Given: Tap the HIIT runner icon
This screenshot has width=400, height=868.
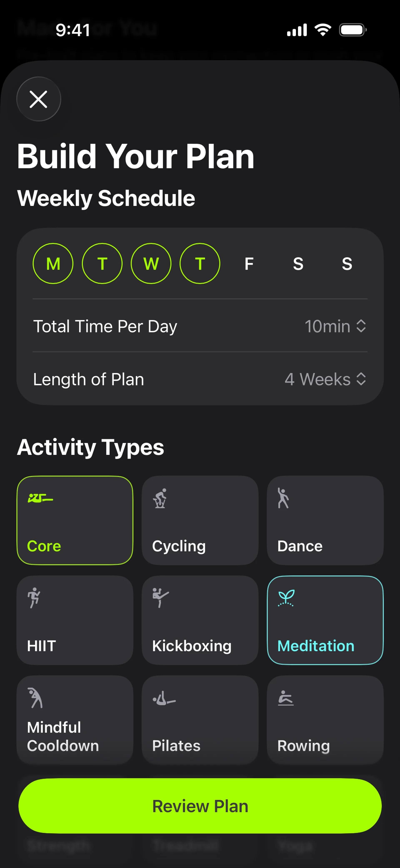Looking at the screenshot, I should (x=34, y=598).
